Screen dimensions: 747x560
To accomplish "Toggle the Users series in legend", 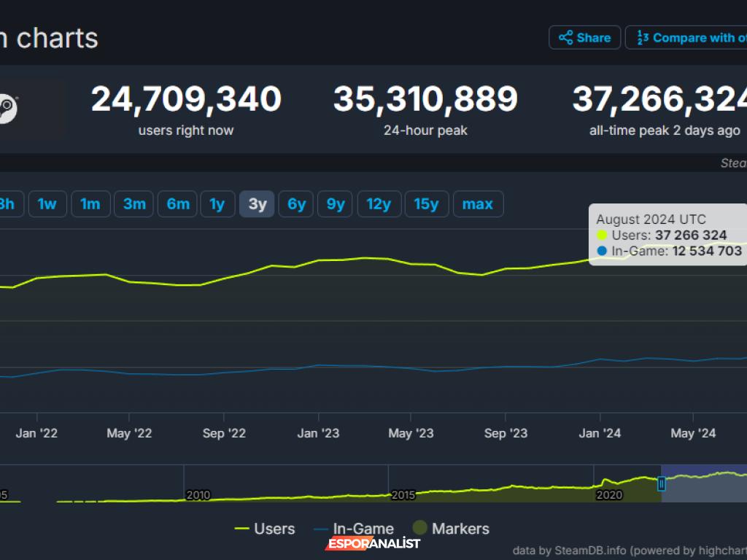I will (265, 529).
